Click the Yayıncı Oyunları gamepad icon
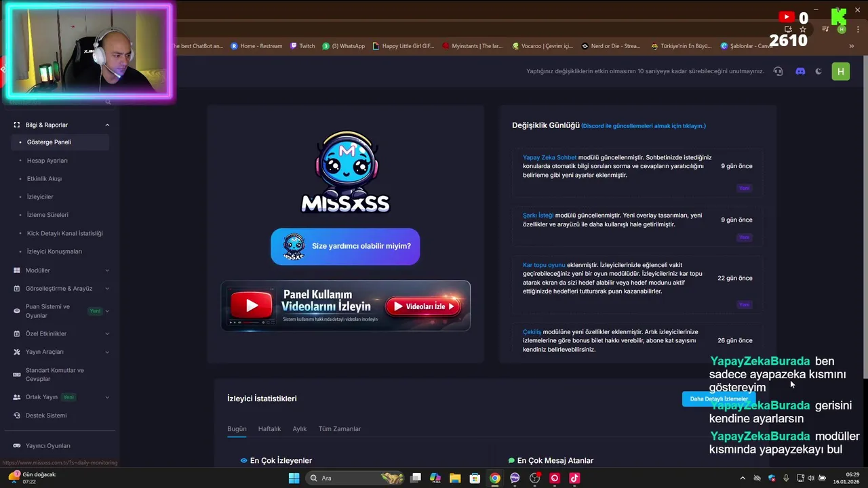Image resolution: width=868 pixels, height=488 pixels. pyautogui.click(x=17, y=446)
